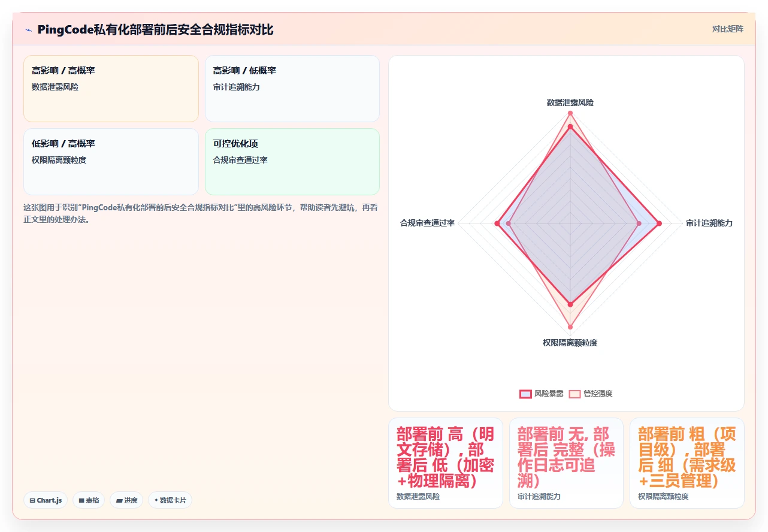768x532 pixels.
Task: Toggle the 管控强度 legend swatch
Action: [575, 394]
